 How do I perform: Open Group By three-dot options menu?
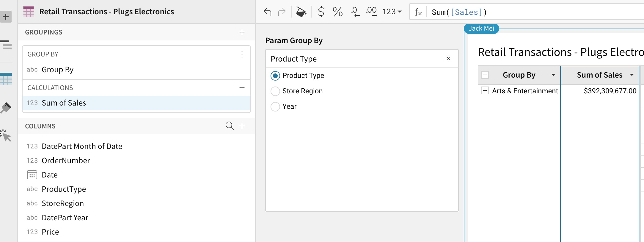(x=242, y=54)
